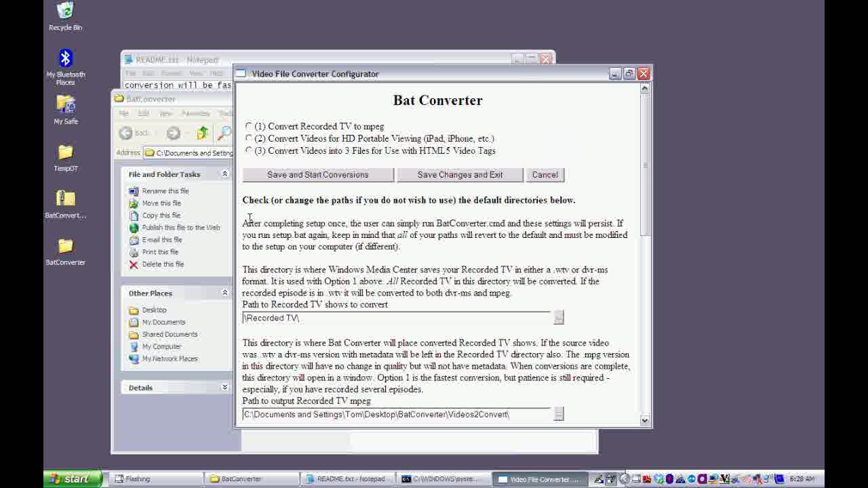
Task: Select option 1 Convert Recorded TV to mpeg
Action: tap(249, 126)
